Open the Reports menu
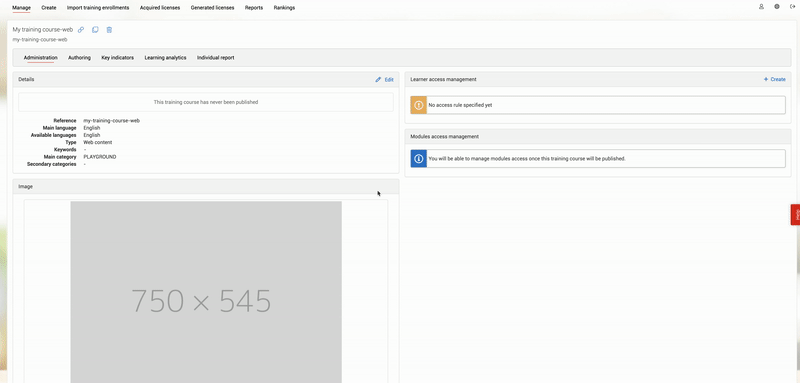 click(x=254, y=8)
